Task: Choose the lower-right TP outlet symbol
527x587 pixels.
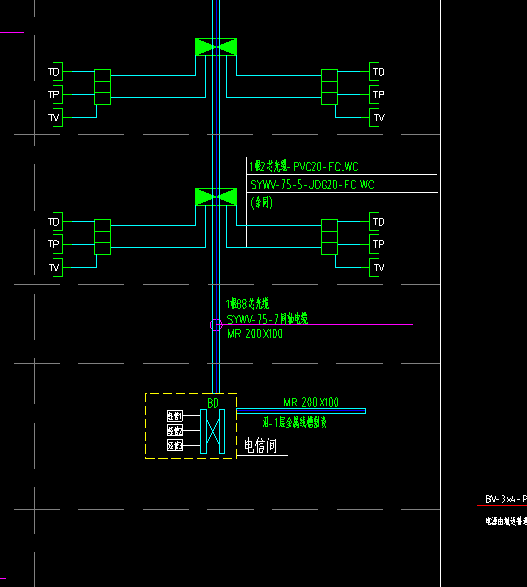Action: (x=377, y=244)
